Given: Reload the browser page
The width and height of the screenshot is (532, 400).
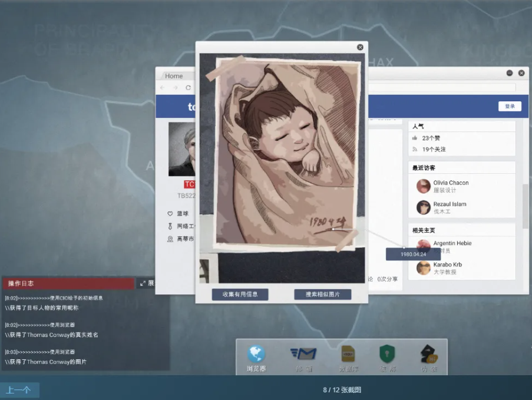Looking at the screenshot, I should (188, 88).
